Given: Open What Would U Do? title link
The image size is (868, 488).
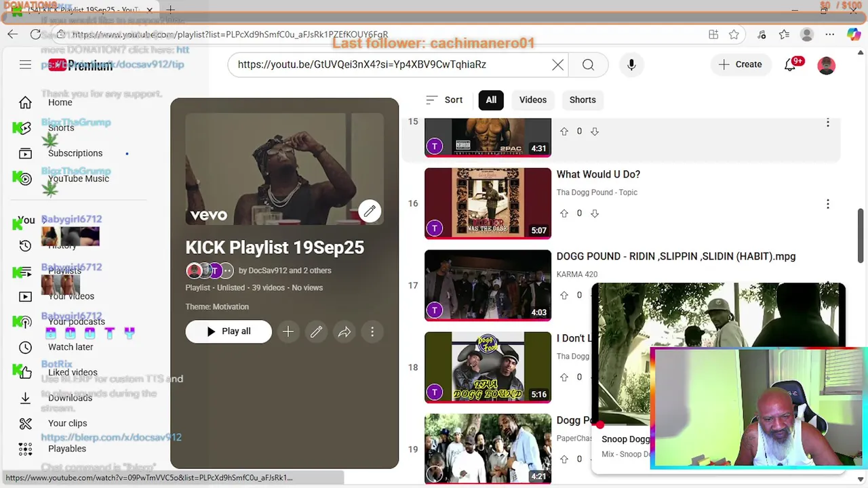Looking at the screenshot, I should pos(598,174).
